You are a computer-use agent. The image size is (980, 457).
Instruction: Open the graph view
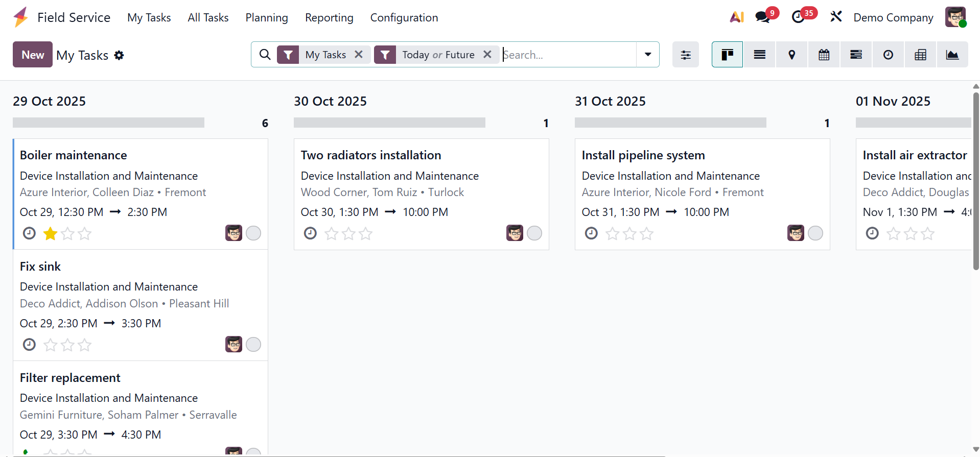point(952,55)
